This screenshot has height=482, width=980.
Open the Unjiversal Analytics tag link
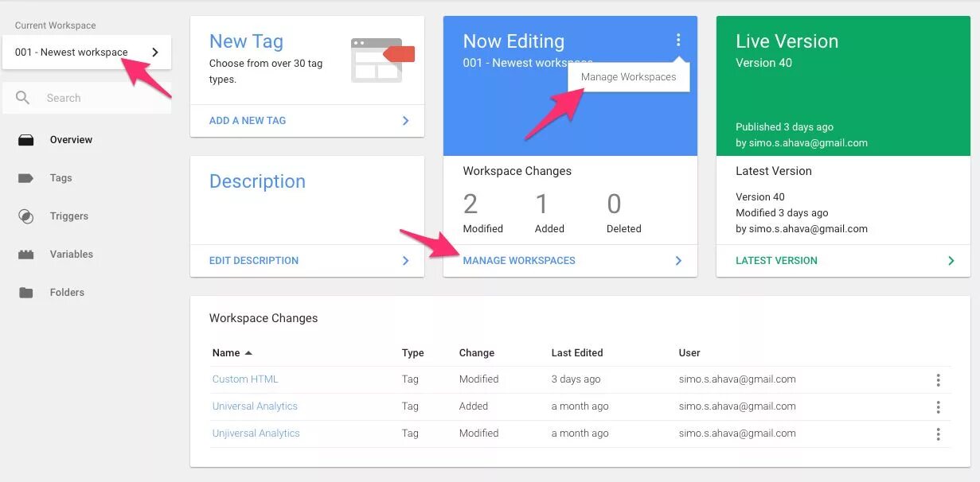coord(256,433)
